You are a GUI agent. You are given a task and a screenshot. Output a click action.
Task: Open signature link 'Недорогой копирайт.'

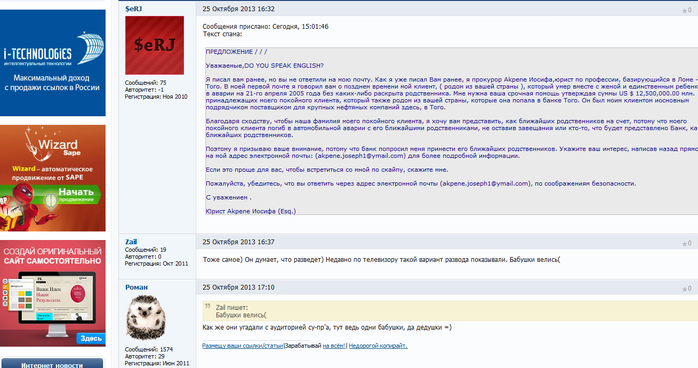point(378,346)
